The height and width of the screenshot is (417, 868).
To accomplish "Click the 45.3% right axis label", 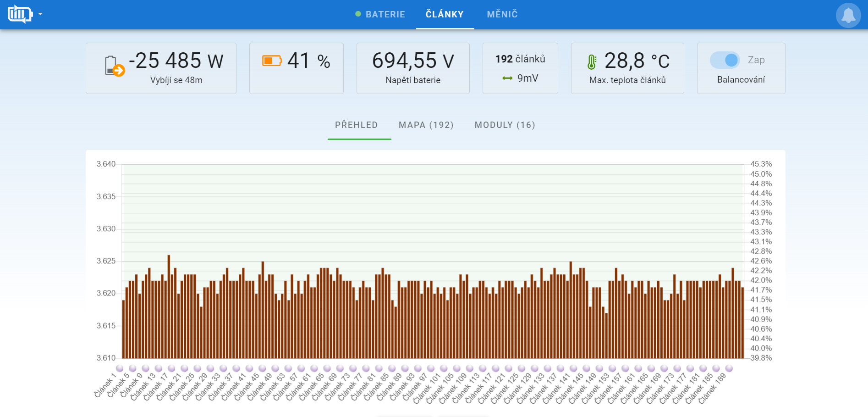I will coord(761,164).
